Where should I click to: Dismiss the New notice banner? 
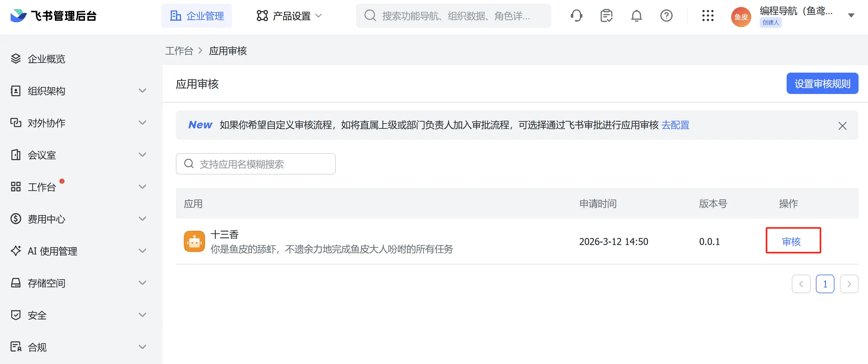point(842,126)
